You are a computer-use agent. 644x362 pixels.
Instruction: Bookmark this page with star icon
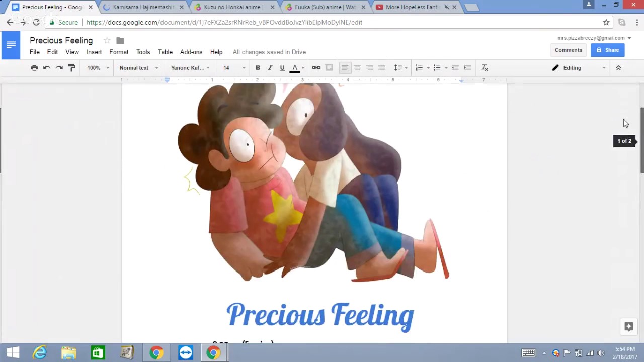tap(606, 22)
